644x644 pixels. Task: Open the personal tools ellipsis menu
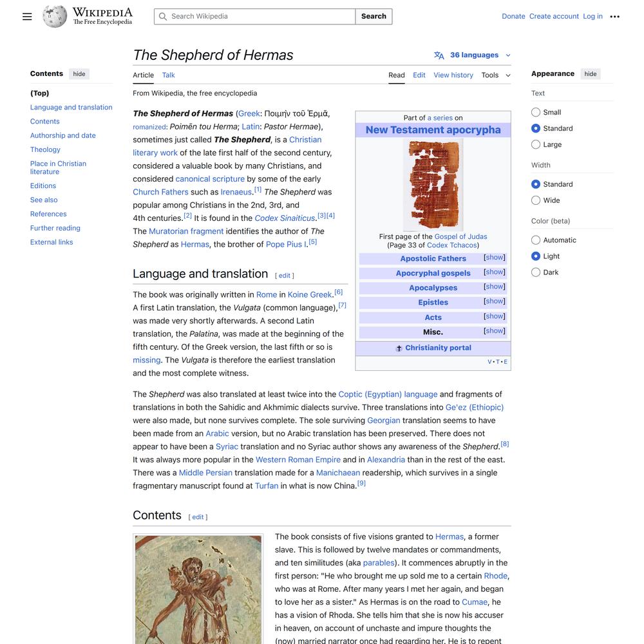pos(614,17)
